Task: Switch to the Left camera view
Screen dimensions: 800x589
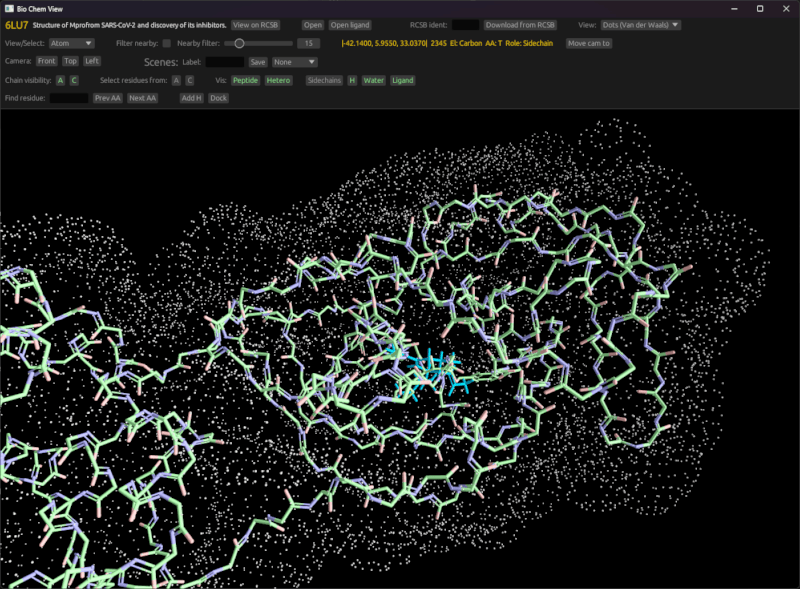Action: click(x=91, y=61)
